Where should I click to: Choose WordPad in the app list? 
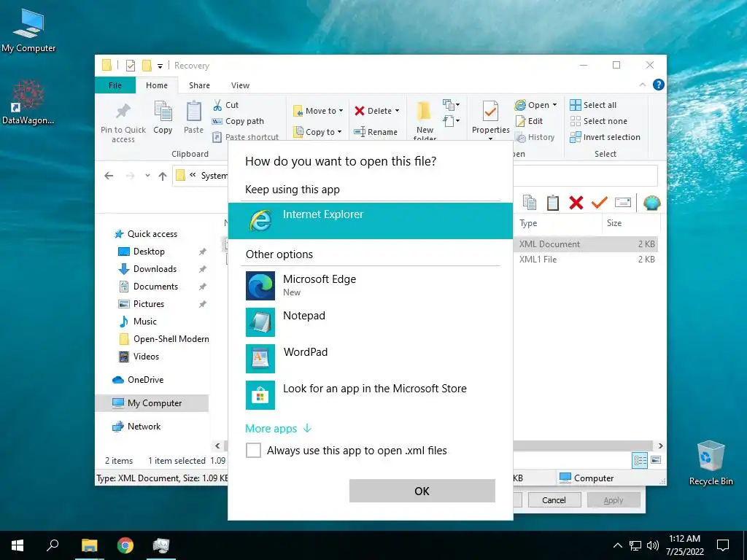coord(370,358)
